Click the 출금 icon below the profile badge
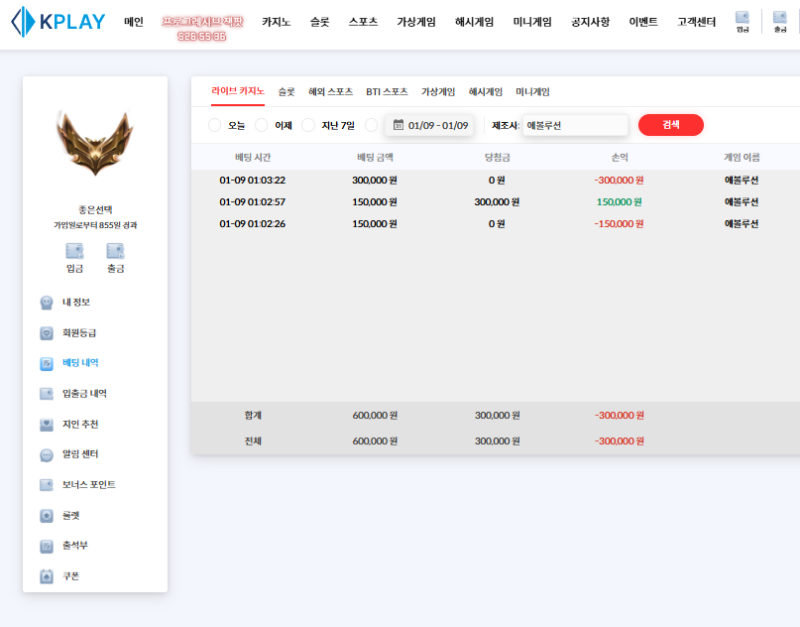The image size is (800, 627). click(x=115, y=251)
